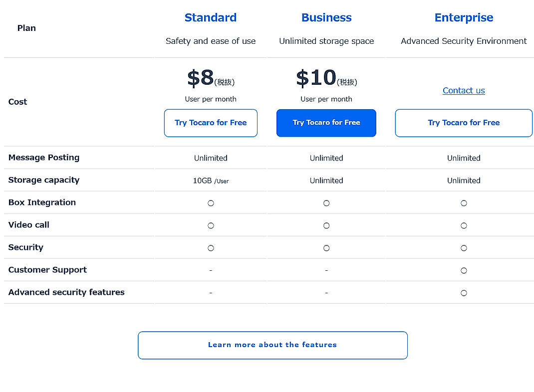The height and width of the screenshot is (392, 534).
Task: Click the Storage capacity row label
Action: click(44, 180)
